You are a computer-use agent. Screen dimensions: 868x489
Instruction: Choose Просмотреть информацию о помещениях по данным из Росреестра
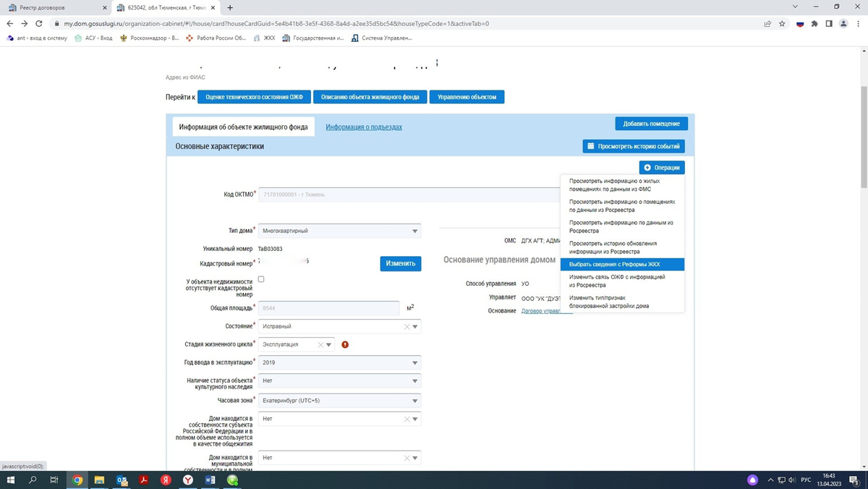click(x=622, y=205)
